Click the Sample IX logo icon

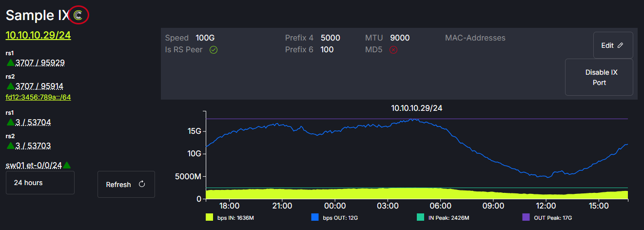[x=79, y=15]
